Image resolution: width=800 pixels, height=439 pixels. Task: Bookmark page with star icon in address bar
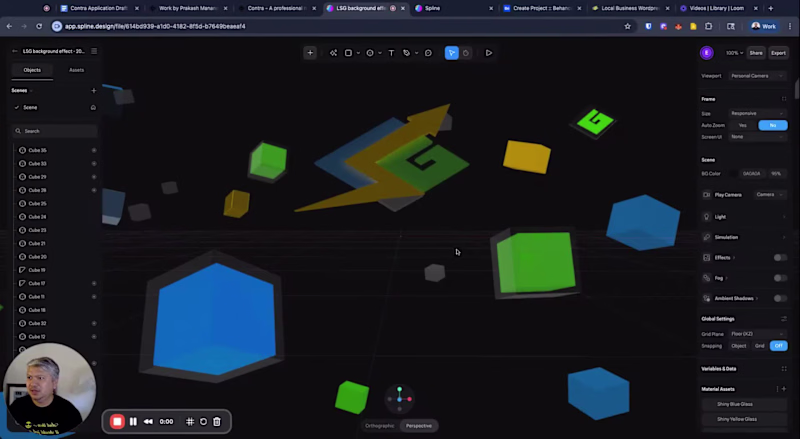coord(628,26)
